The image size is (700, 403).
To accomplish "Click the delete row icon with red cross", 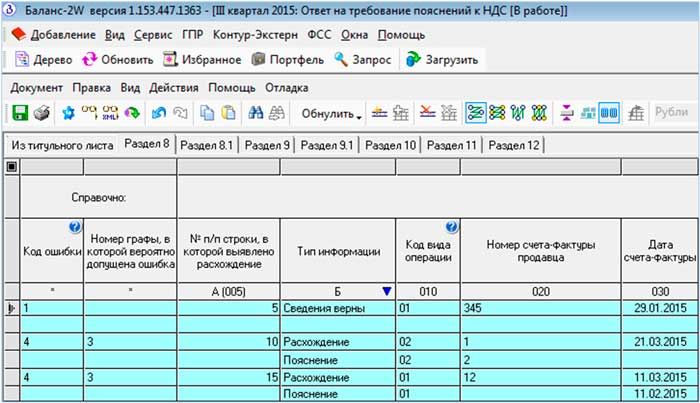I will click(x=428, y=113).
